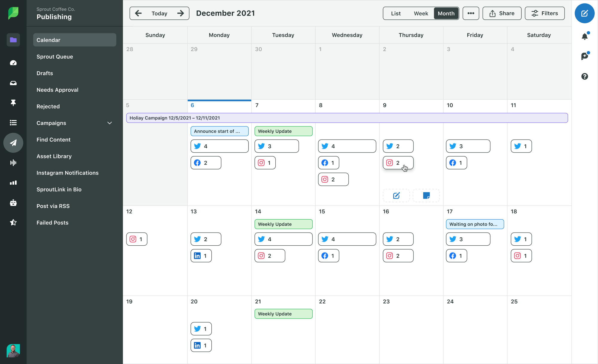This screenshot has height=364, width=598.
Task: Click the Weekly Update label on December 14
Action: coord(283,224)
